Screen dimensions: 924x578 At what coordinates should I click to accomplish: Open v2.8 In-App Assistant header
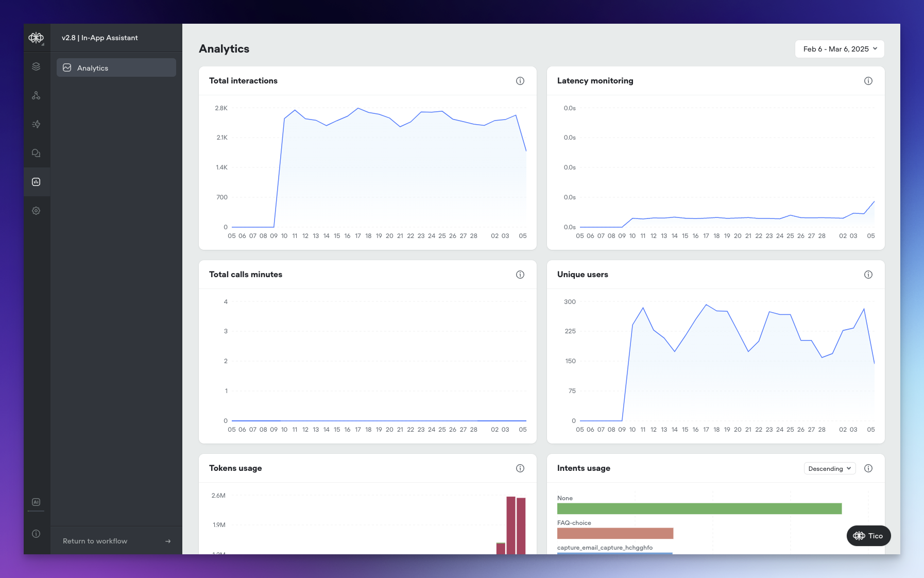tap(100, 38)
